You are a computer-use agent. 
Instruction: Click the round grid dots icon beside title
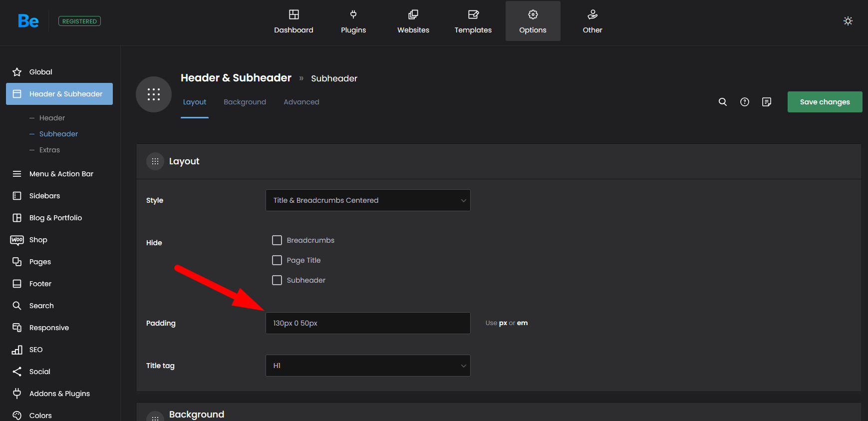click(x=154, y=94)
